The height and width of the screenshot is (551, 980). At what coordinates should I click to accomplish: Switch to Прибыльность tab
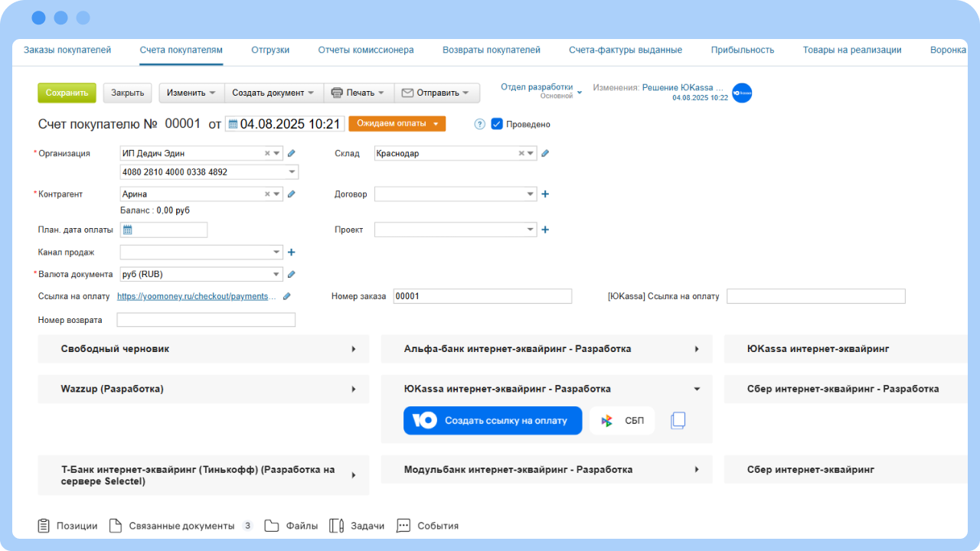[x=743, y=50]
